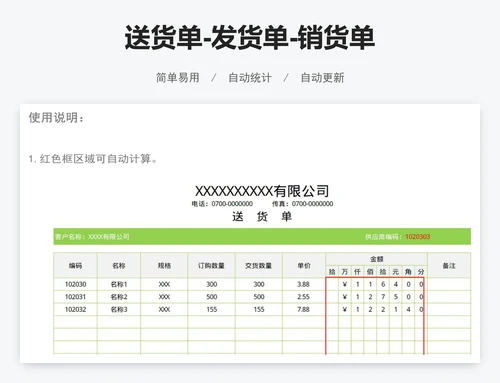
Task: Click the 元 amount sub-header
Action: [396, 272]
